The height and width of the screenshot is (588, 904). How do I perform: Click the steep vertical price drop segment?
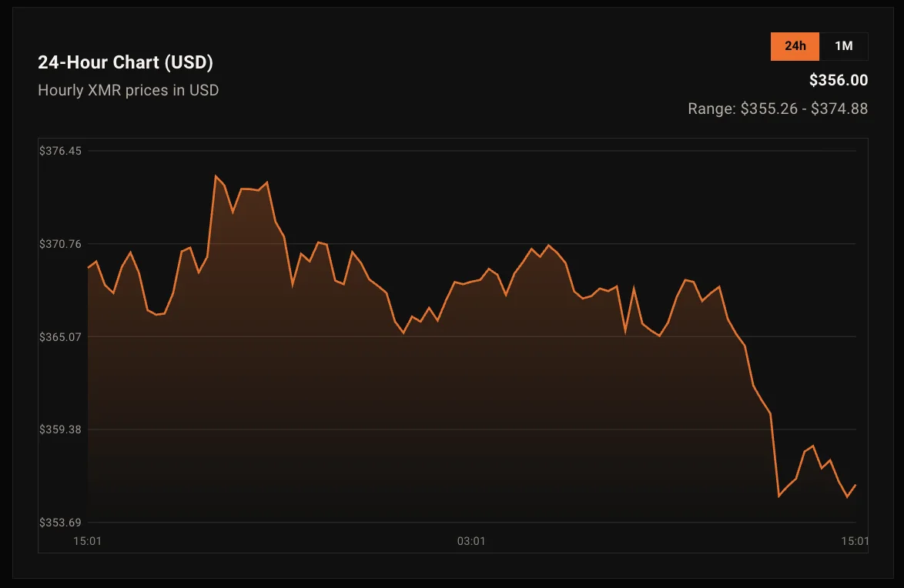775,456
